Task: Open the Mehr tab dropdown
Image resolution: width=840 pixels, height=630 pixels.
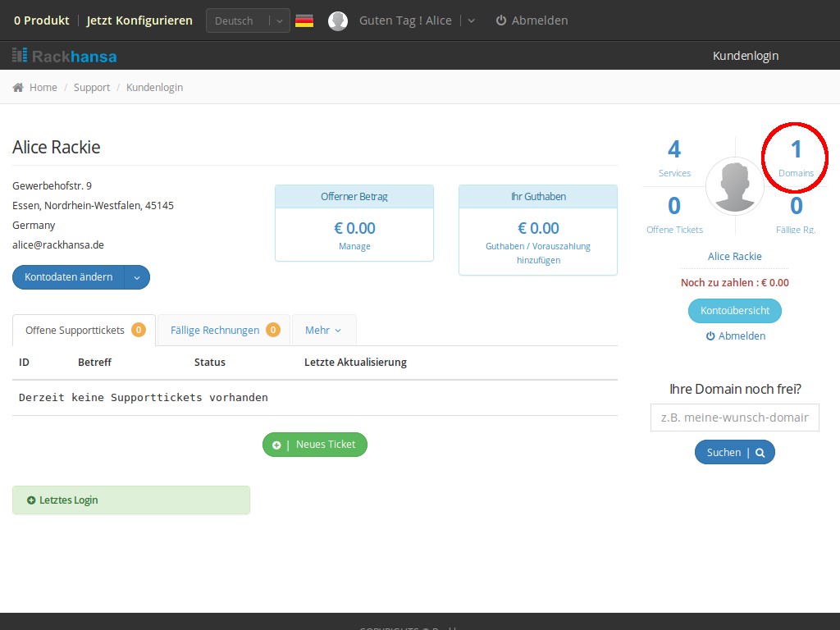Action: (x=323, y=330)
